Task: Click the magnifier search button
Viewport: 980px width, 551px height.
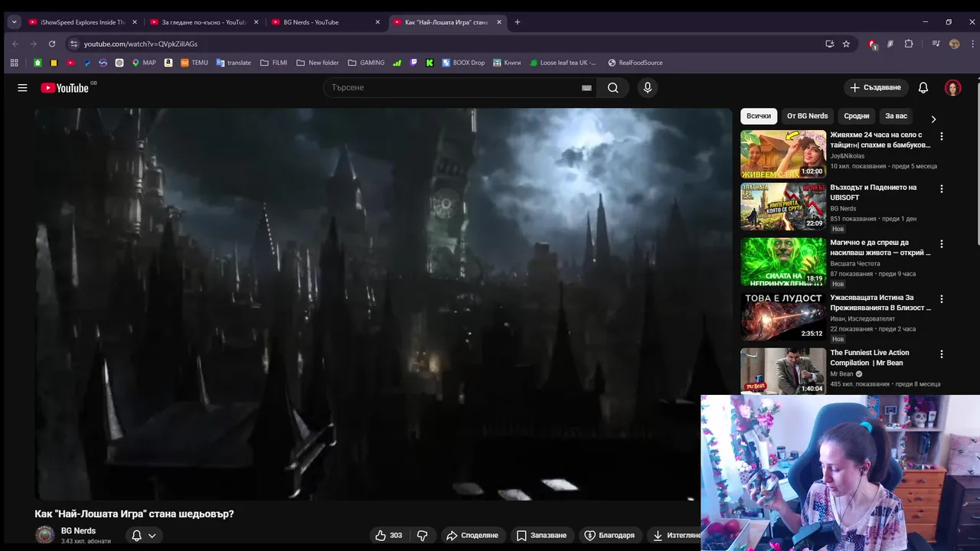Action: pyautogui.click(x=612, y=88)
